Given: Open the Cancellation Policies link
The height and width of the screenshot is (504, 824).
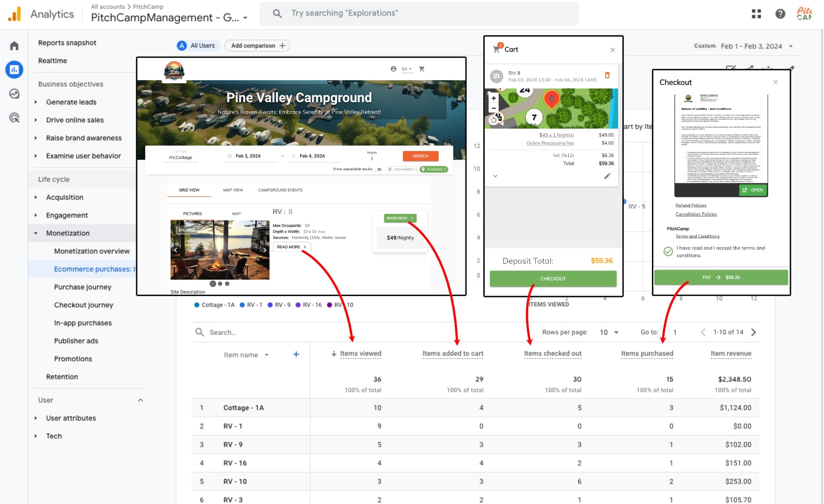Looking at the screenshot, I should (x=696, y=214).
